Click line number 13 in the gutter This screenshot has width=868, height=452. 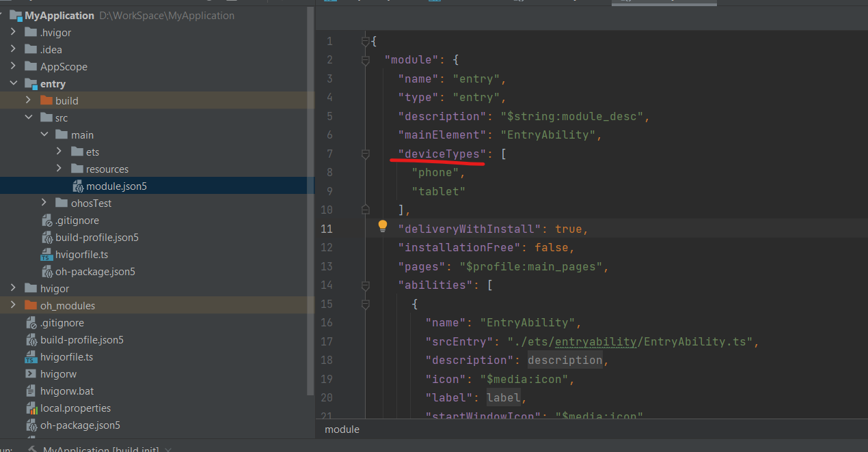click(x=326, y=266)
